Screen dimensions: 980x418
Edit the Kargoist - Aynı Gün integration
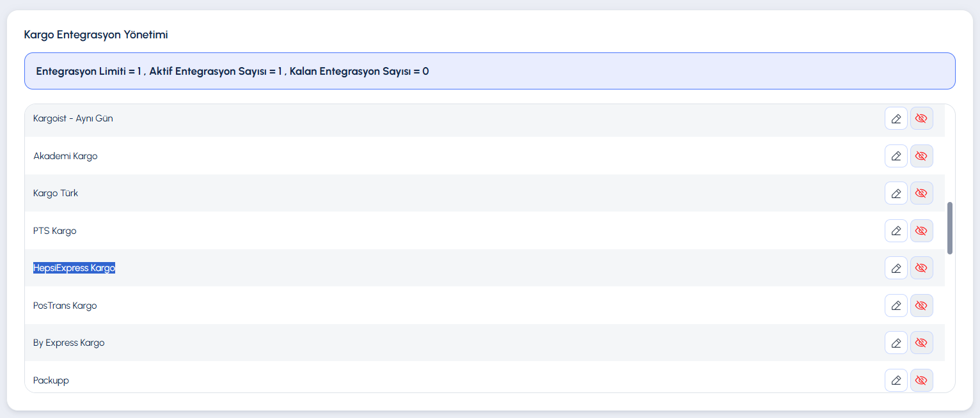(x=896, y=118)
